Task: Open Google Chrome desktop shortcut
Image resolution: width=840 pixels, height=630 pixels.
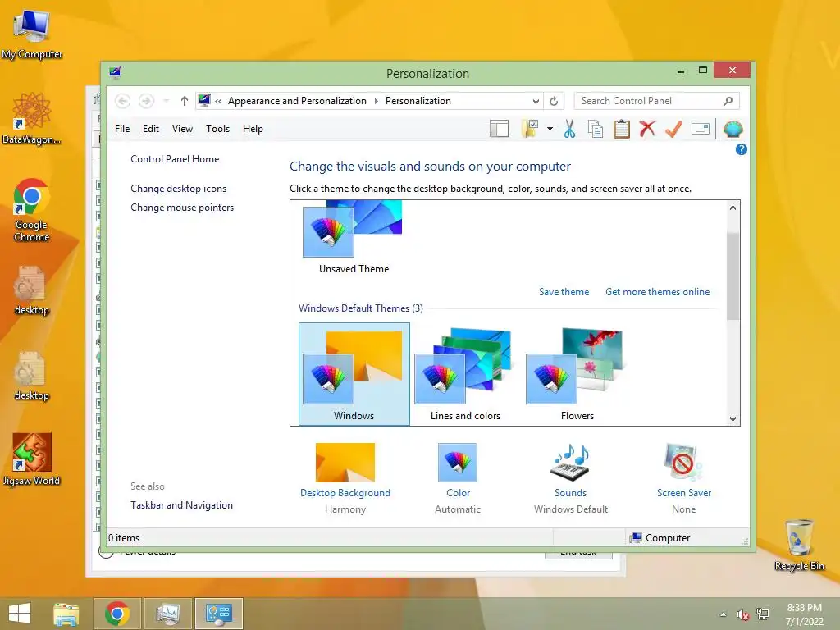Action: [32, 210]
